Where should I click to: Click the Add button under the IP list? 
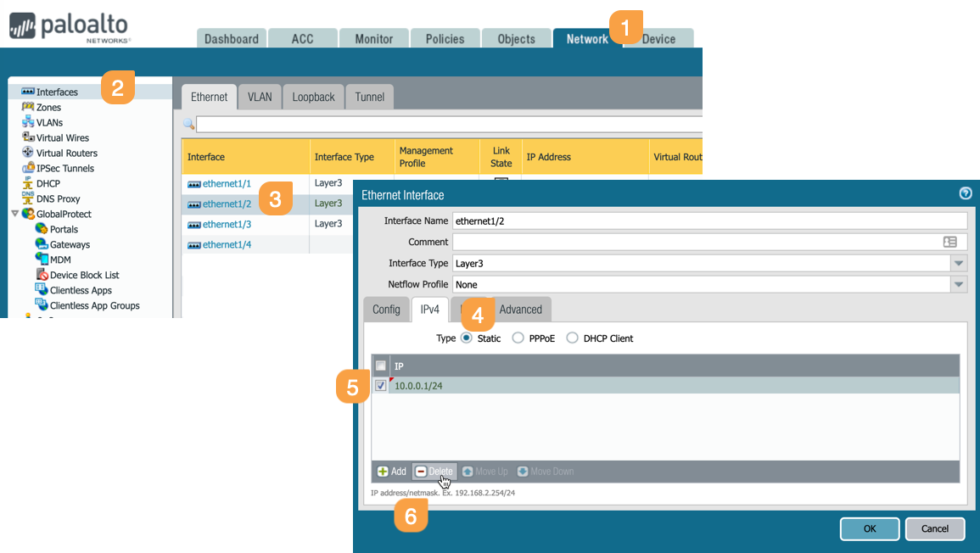click(392, 471)
